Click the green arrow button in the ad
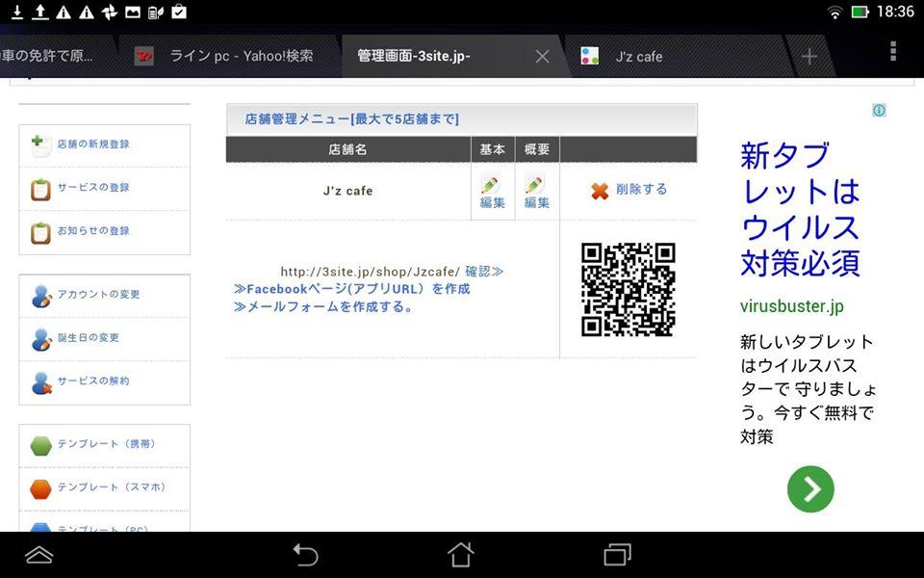The width and height of the screenshot is (924, 578). pyautogui.click(x=810, y=489)
